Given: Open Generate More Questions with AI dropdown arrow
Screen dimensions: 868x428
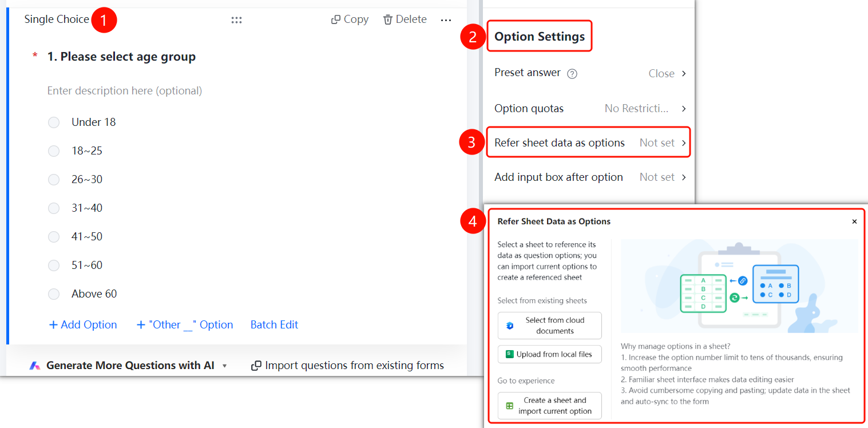Looking at the screenshot, I should (x=225, y=366).
